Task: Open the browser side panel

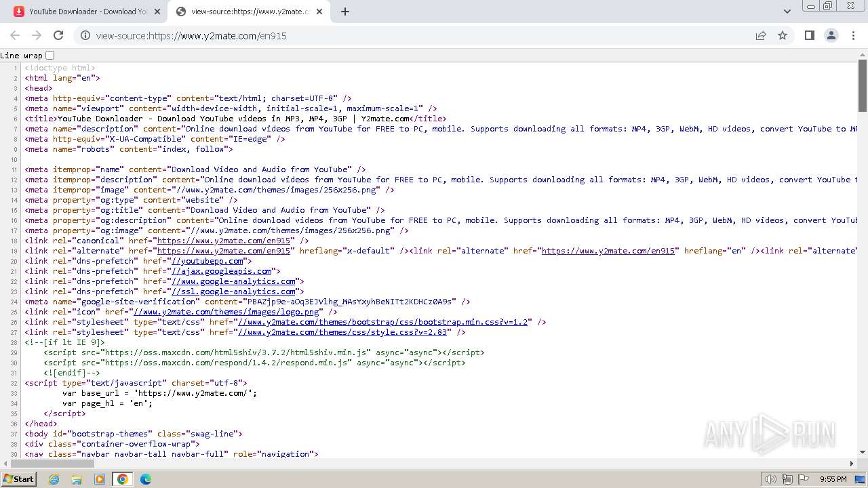Action: click(809, 35)
